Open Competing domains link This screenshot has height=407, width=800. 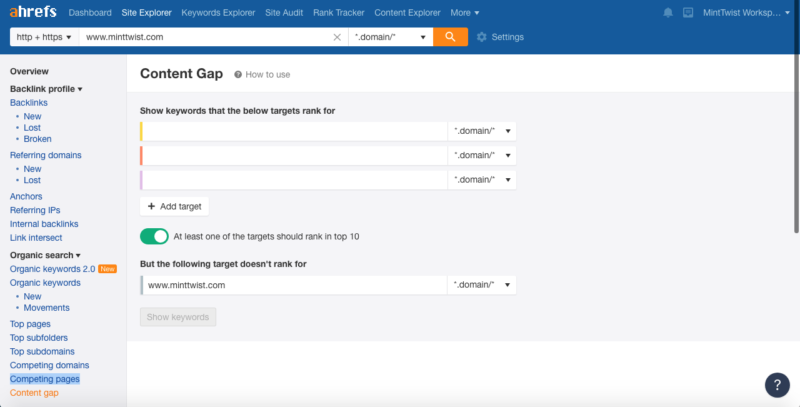(x=49, y=365)
